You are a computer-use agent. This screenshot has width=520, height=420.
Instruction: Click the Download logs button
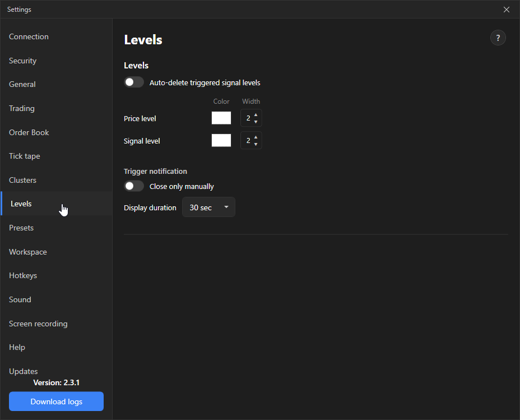[x=57, y=401]
